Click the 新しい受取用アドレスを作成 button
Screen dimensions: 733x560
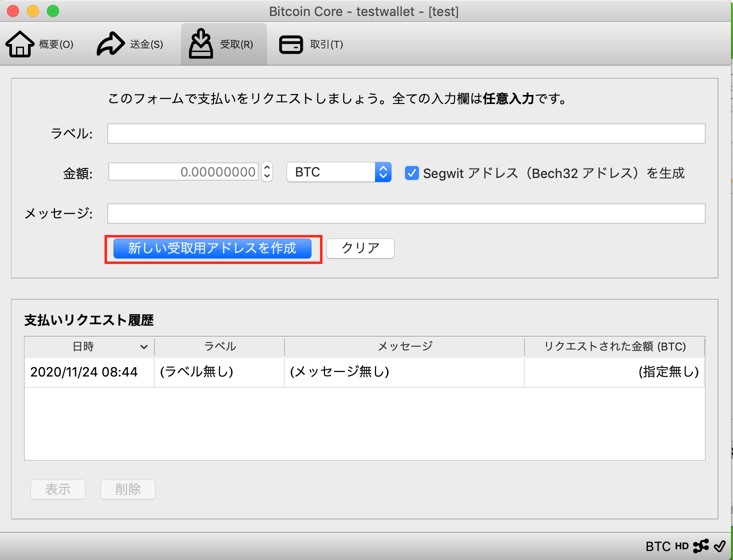click(213, 248)
